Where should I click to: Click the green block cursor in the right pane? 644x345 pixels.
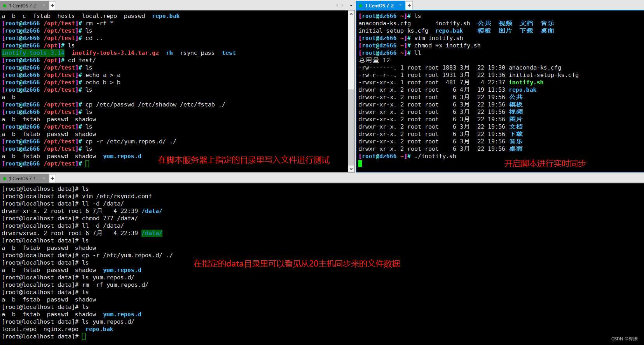point(360,164)
